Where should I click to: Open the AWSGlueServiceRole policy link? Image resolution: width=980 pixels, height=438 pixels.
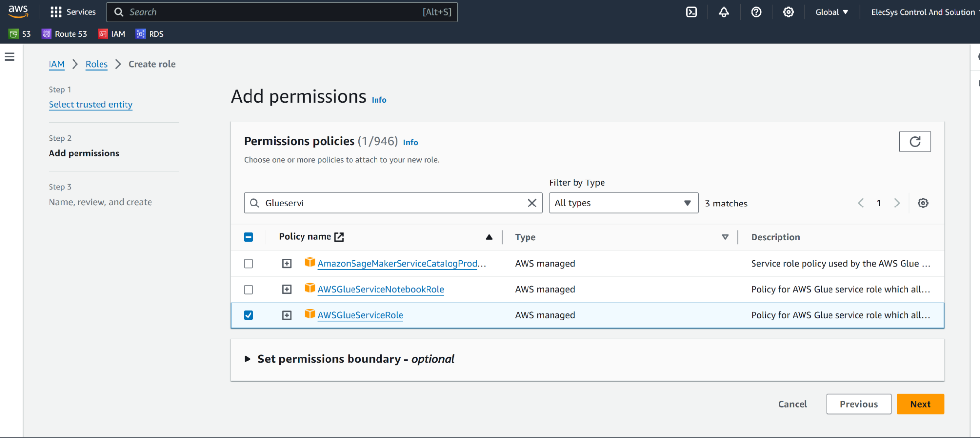(x=360, y=315)
